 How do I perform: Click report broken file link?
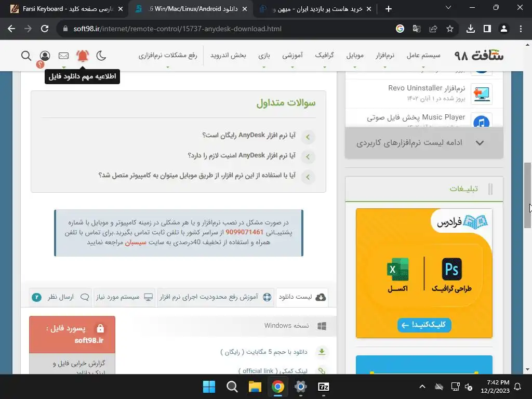coord(79,367)
